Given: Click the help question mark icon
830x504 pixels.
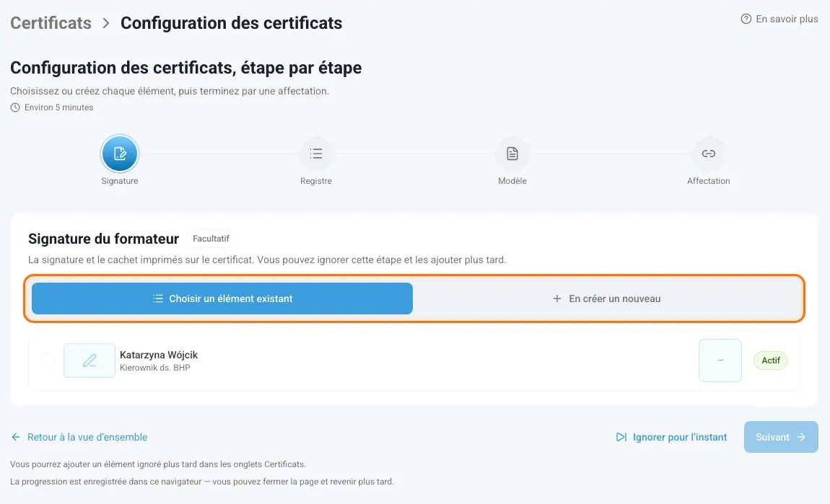Looking at the screenshot, I should coord(746,19).
